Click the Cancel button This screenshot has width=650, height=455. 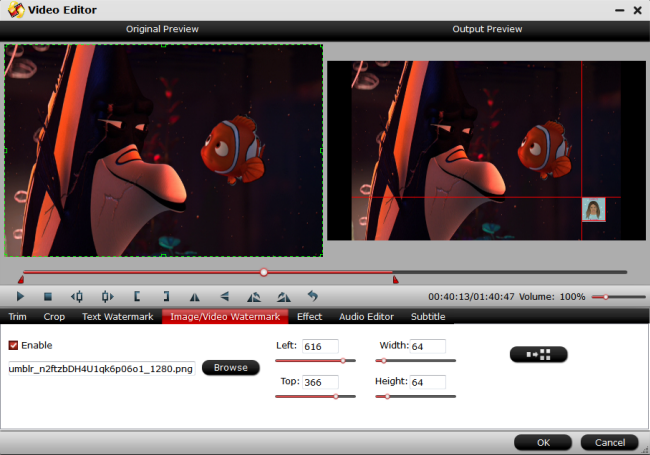[x=610, y=443]
